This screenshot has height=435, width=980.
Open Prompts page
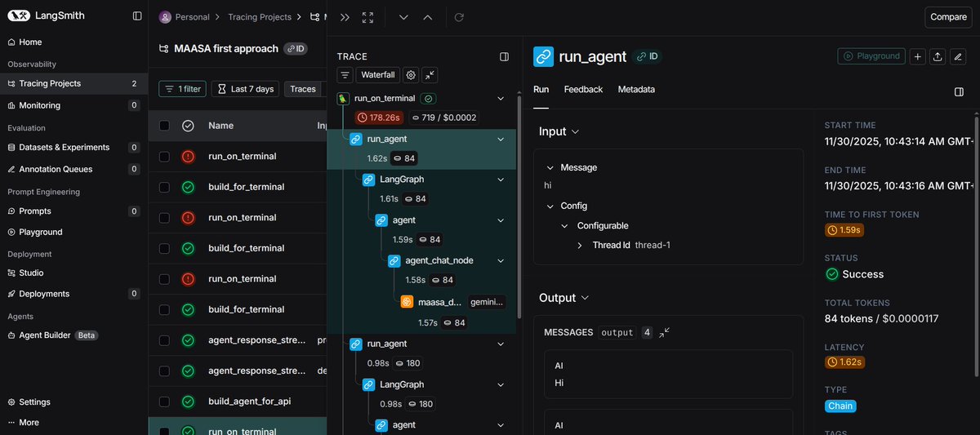pyautogui.click(x=34, y=211)
